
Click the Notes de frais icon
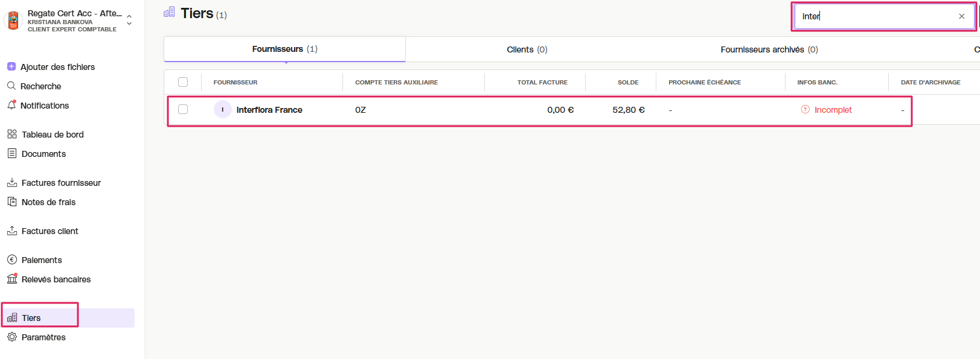[x=12, y=202]
